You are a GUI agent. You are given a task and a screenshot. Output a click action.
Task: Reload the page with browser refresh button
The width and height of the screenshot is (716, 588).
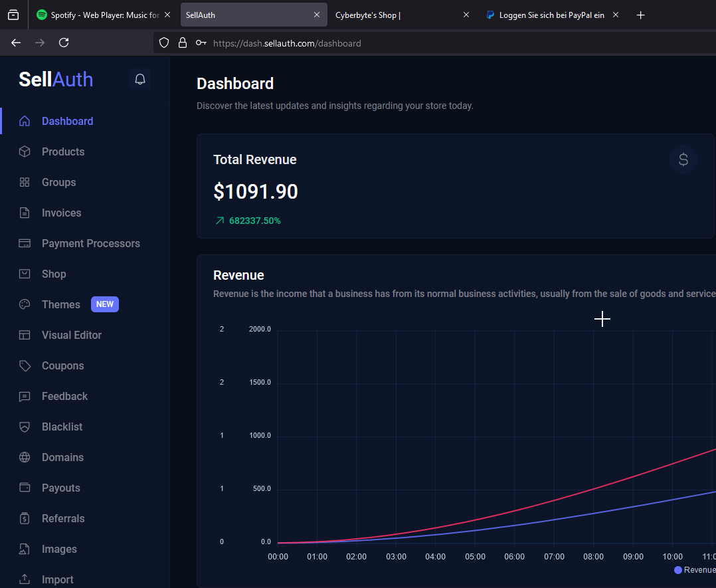point(64,43)
